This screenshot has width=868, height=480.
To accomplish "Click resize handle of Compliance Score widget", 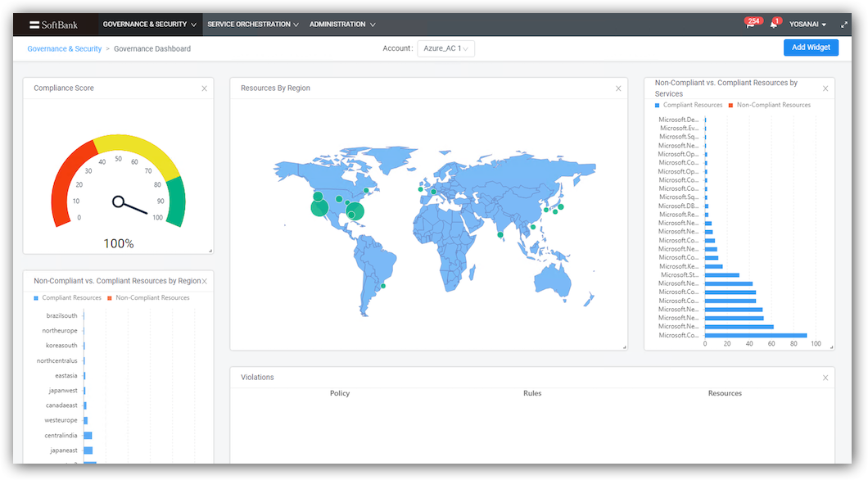I will point(210,251).
